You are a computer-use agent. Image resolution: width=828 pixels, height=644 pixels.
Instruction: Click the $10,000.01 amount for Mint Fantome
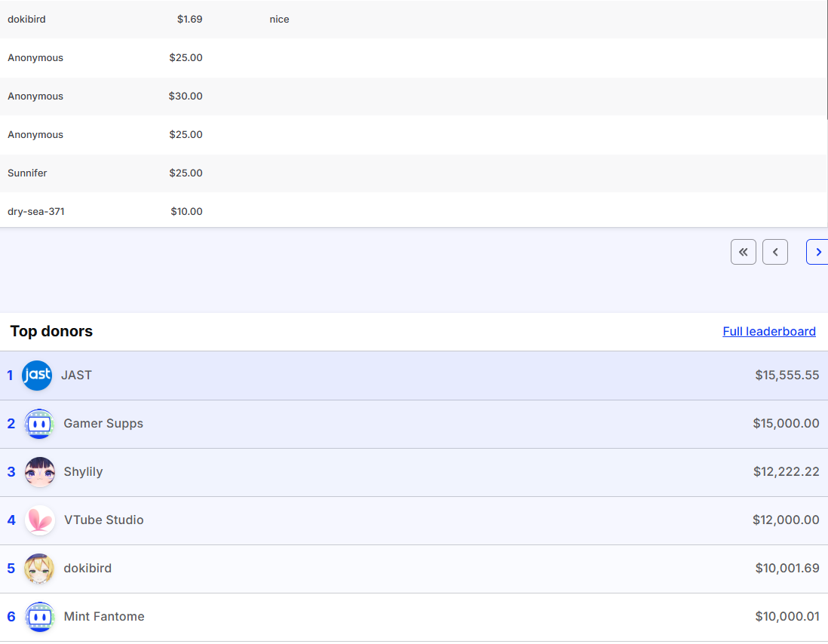[787, 617]
